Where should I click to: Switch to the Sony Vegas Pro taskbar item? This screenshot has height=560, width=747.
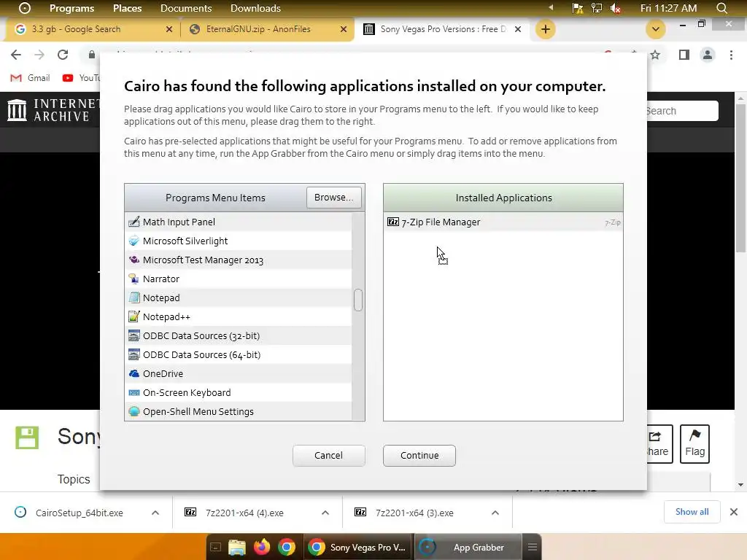coord(358,547)
